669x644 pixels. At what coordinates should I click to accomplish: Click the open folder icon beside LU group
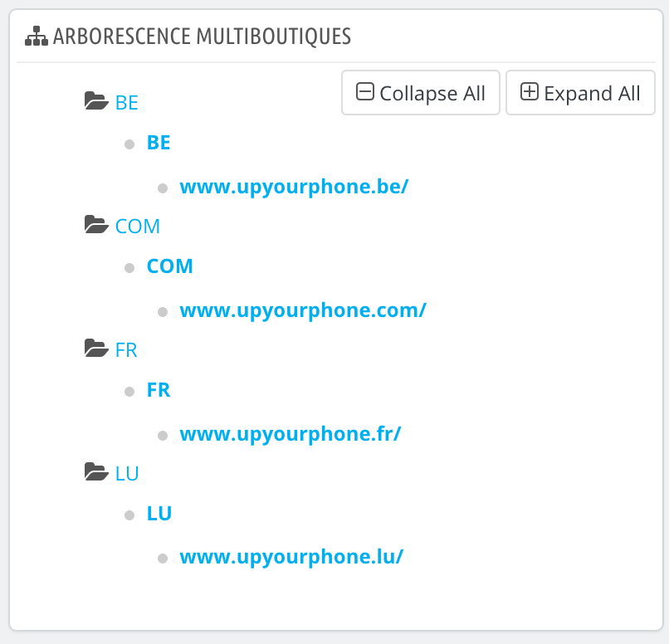96,473
